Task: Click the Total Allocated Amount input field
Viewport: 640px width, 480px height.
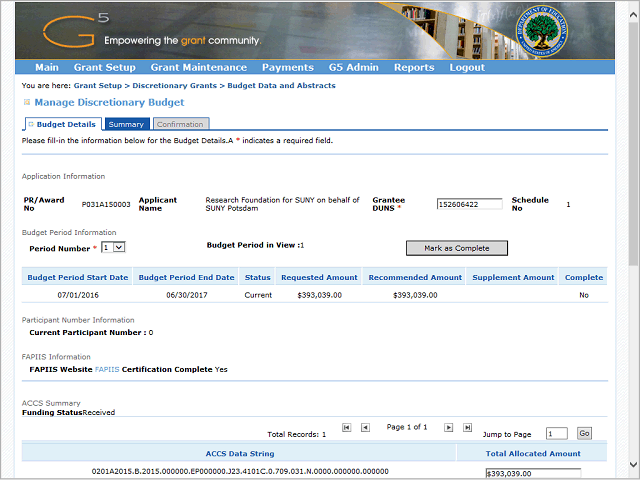Action: click(x=533, y=473)
